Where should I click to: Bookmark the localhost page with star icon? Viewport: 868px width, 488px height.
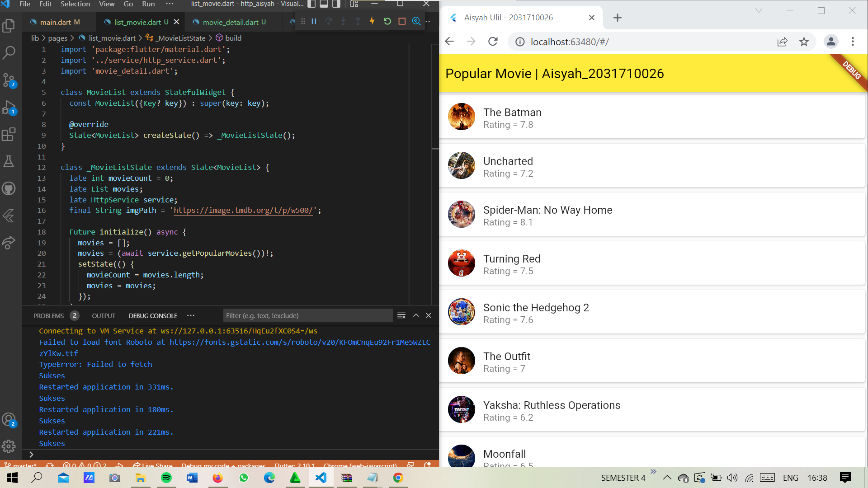pyautogui.click(x=804, y=42)
